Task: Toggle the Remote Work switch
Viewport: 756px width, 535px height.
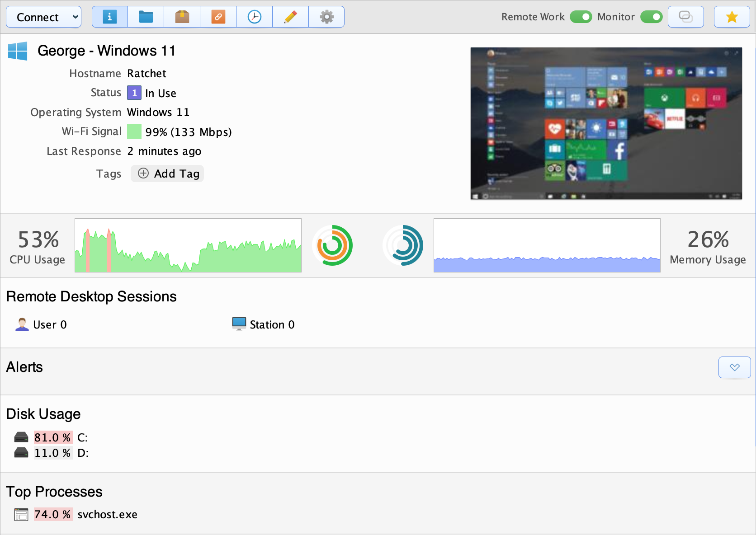Action: tap(581, 17)
